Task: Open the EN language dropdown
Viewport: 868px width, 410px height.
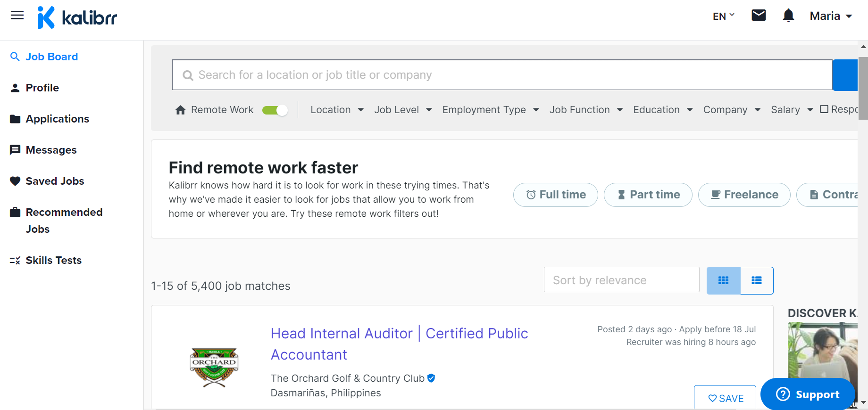Action: pos(724,16)
